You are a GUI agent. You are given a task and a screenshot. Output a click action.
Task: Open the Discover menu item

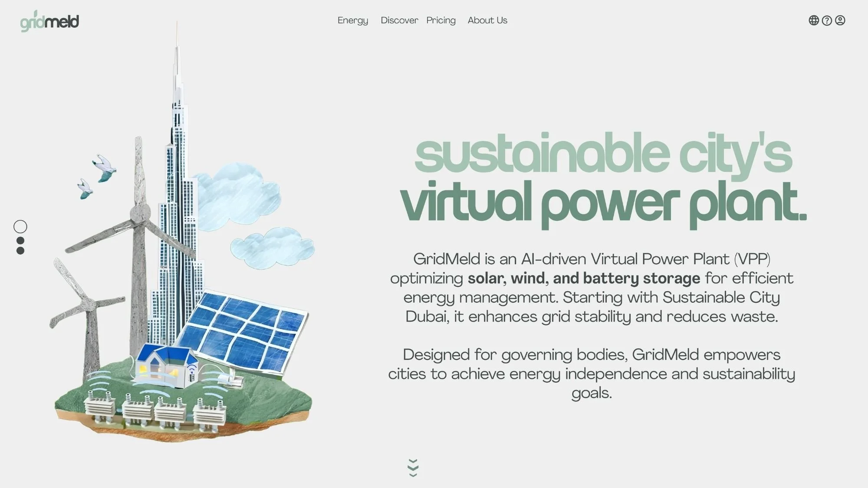click(x=399, y=20)
